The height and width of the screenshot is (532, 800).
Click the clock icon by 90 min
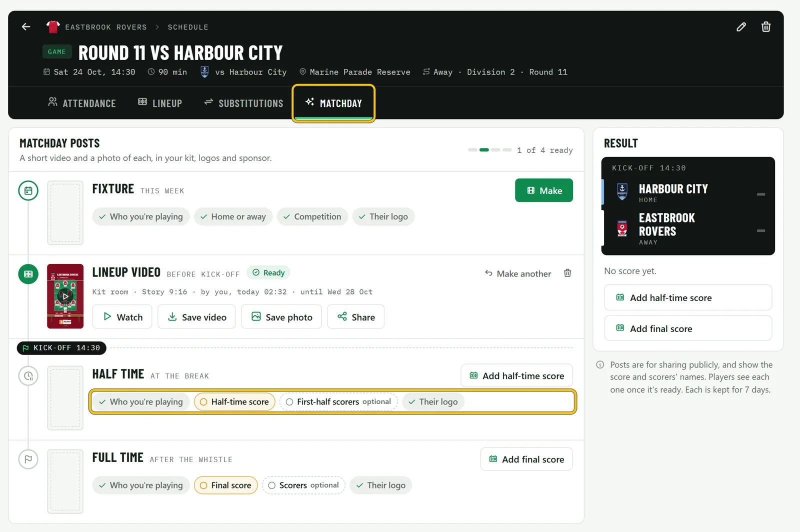point(151,72)
